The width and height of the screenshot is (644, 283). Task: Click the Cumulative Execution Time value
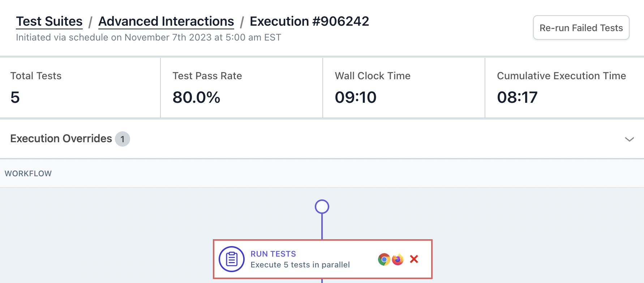[517, 97]
